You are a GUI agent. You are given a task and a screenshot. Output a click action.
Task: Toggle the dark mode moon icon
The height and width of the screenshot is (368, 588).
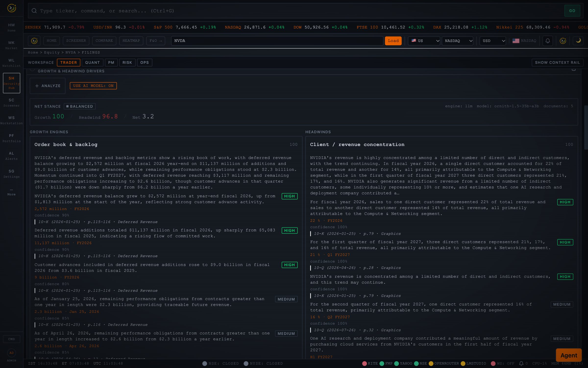click(x=578, y=41)
